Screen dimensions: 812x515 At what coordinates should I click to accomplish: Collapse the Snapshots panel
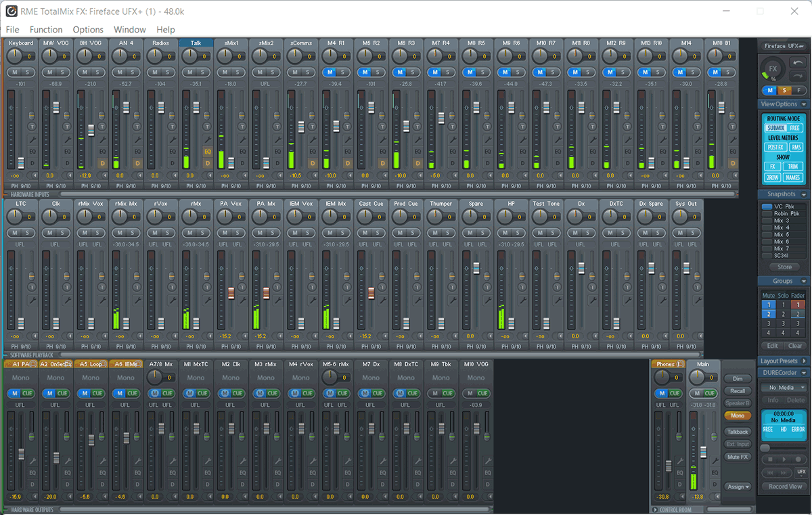[x=804, y=194]
